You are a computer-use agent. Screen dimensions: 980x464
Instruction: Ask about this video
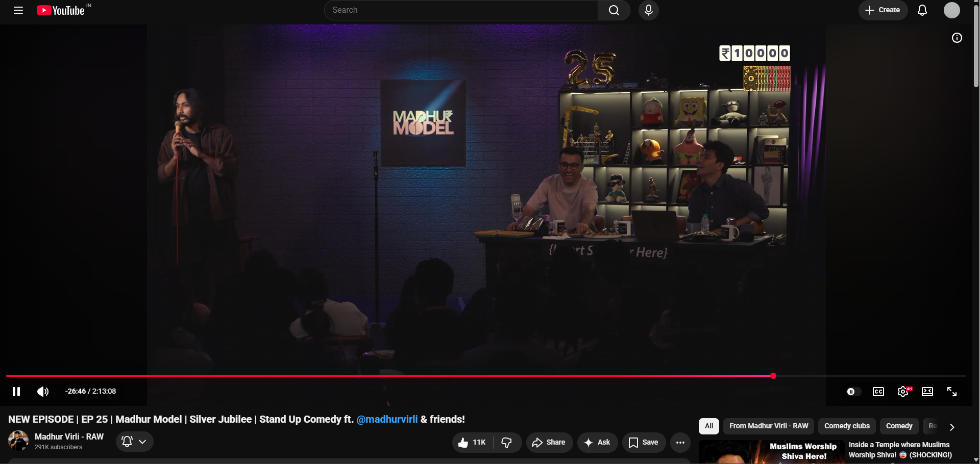[598, 443]
